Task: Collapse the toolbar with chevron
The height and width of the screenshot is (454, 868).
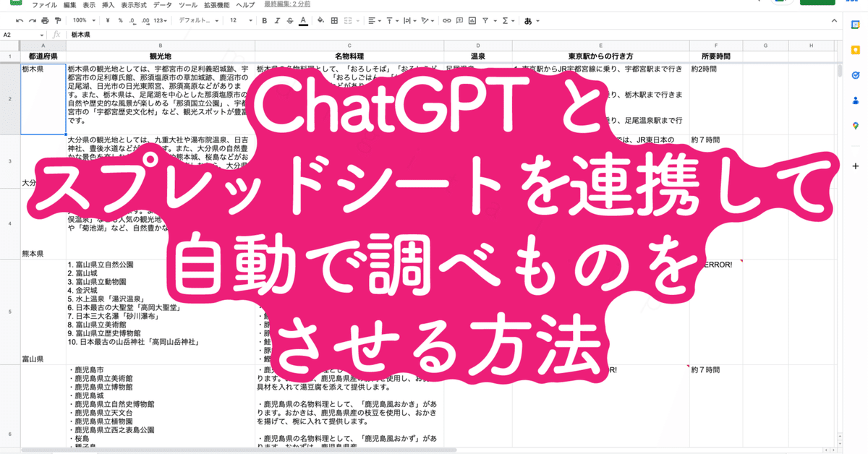Action: [833, 20]
